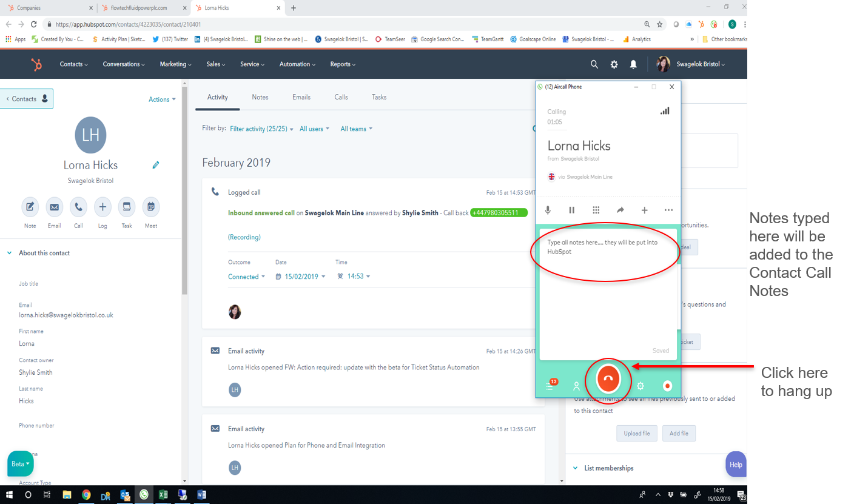Log an activity with the Log icon
854x504 pixels.
click(103, 207)
